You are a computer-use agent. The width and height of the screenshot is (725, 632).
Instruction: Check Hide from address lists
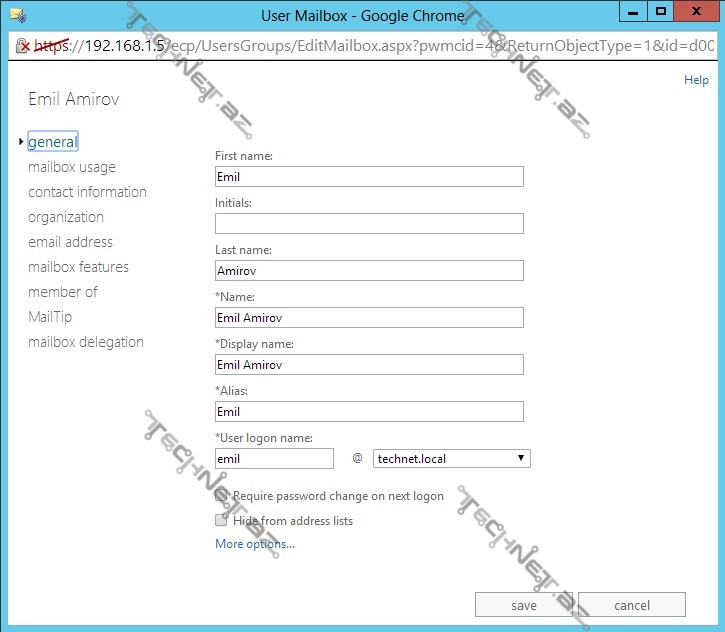click(222, 521)
